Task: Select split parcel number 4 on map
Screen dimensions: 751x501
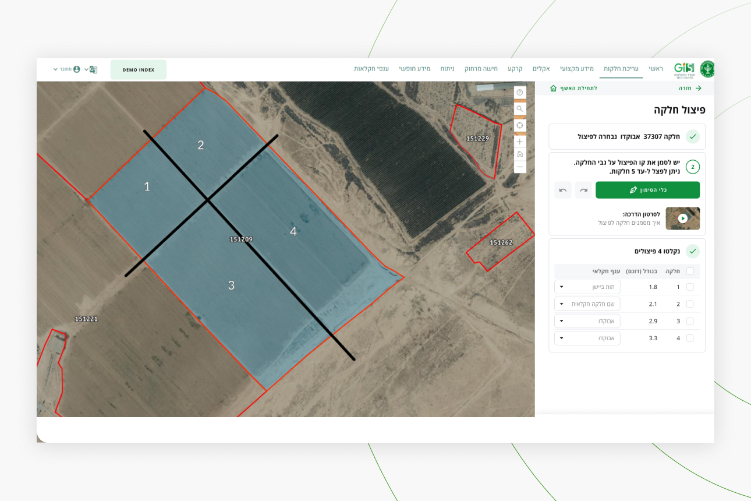Action: [293, 231]
